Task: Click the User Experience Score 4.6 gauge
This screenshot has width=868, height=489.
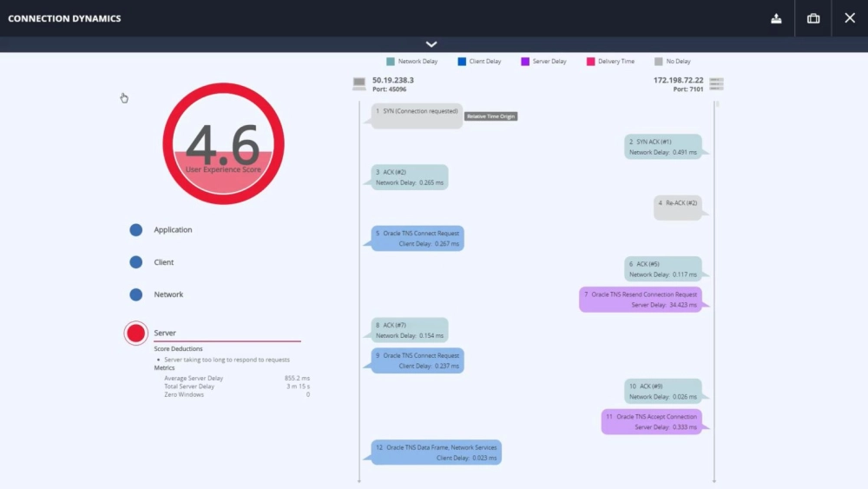Action: coord(223,144)
